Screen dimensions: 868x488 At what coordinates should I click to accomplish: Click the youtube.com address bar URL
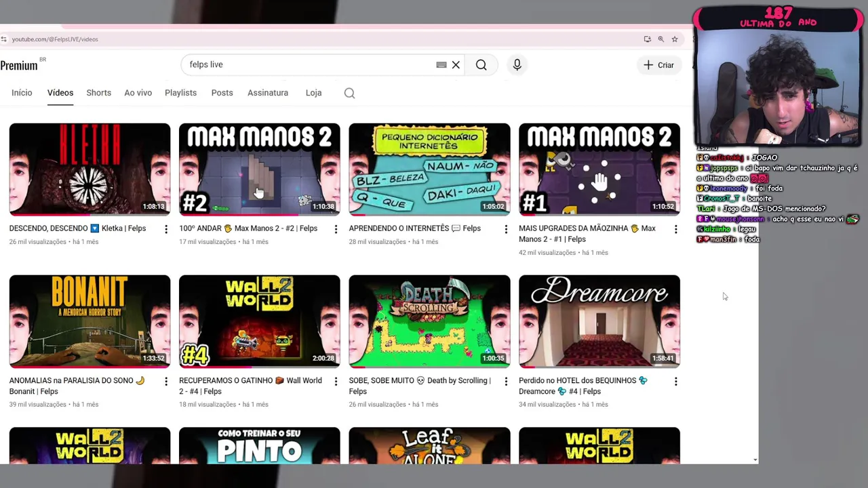[55, 39]
